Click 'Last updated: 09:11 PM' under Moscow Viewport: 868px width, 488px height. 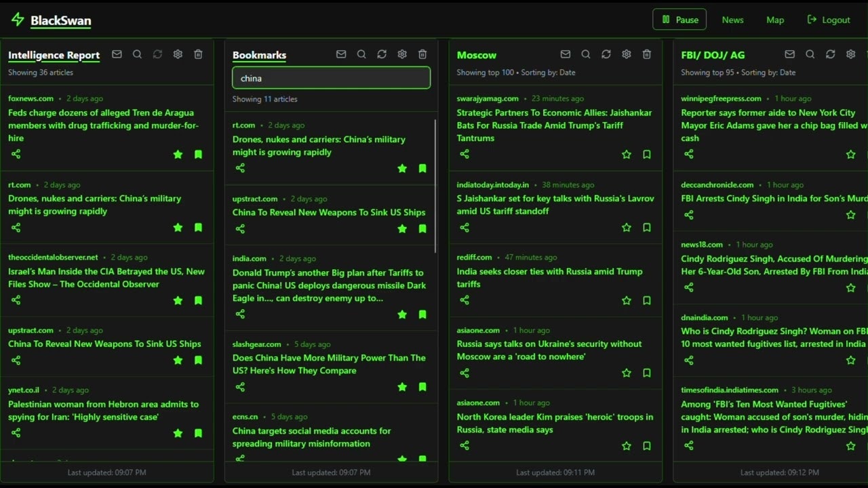(x=555, y=472)
